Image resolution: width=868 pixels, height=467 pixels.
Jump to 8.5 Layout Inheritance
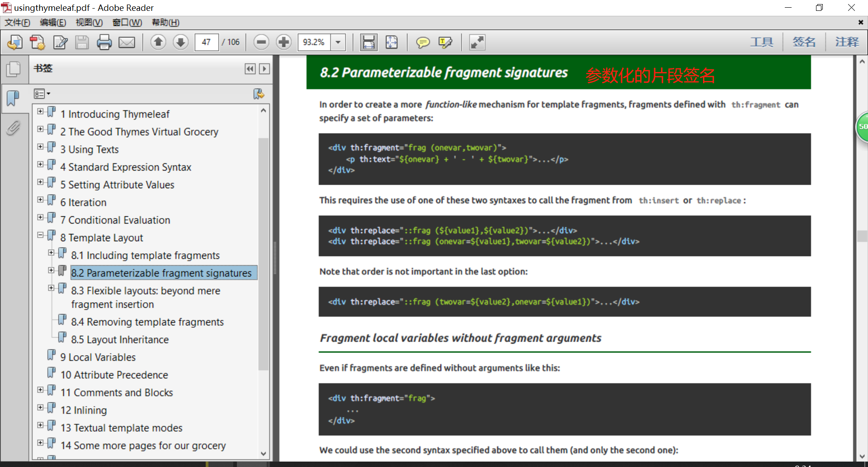click(x=120, y=339)
